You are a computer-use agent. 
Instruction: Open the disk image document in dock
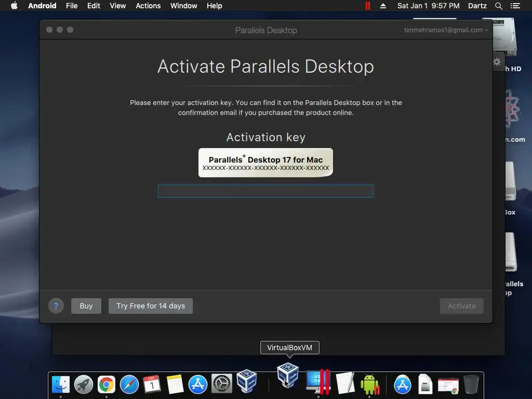pyautogui.click(x=425, y=384)
